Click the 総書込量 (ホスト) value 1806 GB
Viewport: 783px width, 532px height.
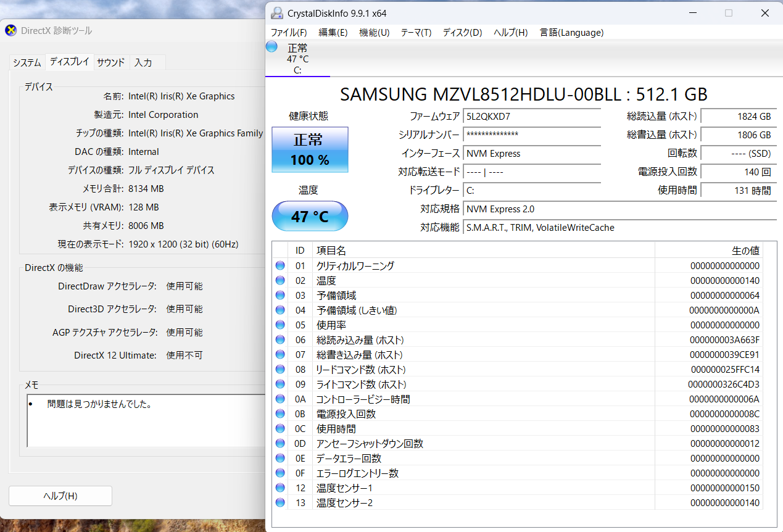coord(739,135)
